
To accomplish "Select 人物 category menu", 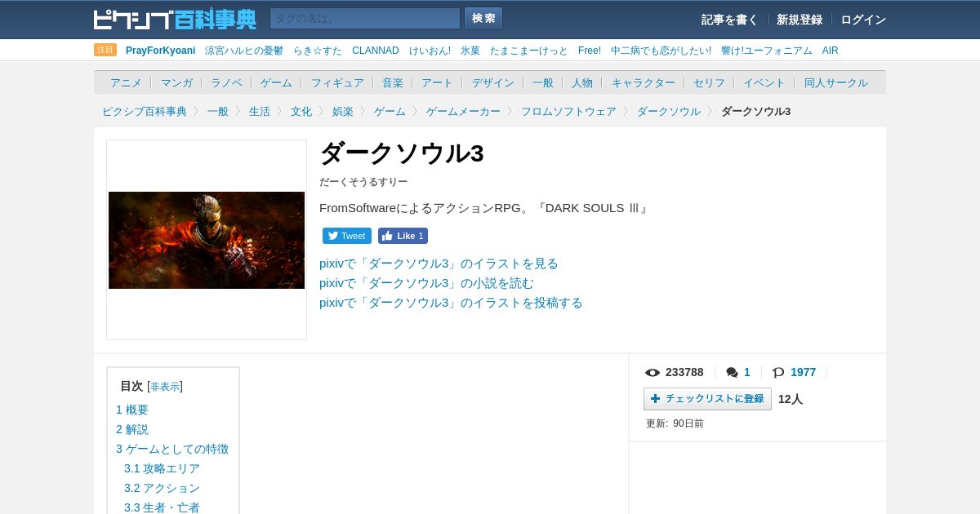I will (x=582, y=82).
